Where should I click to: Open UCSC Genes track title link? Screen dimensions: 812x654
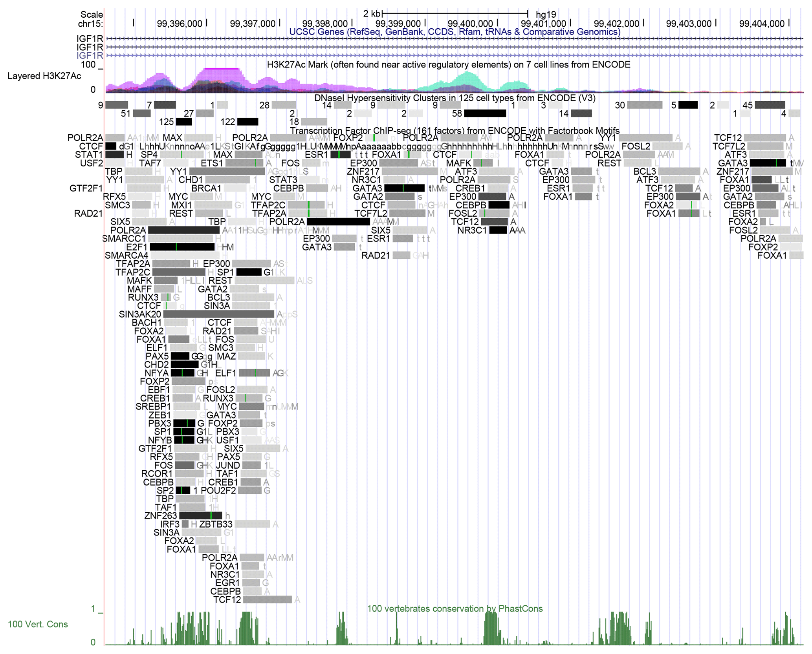click(x=455, y=32)
